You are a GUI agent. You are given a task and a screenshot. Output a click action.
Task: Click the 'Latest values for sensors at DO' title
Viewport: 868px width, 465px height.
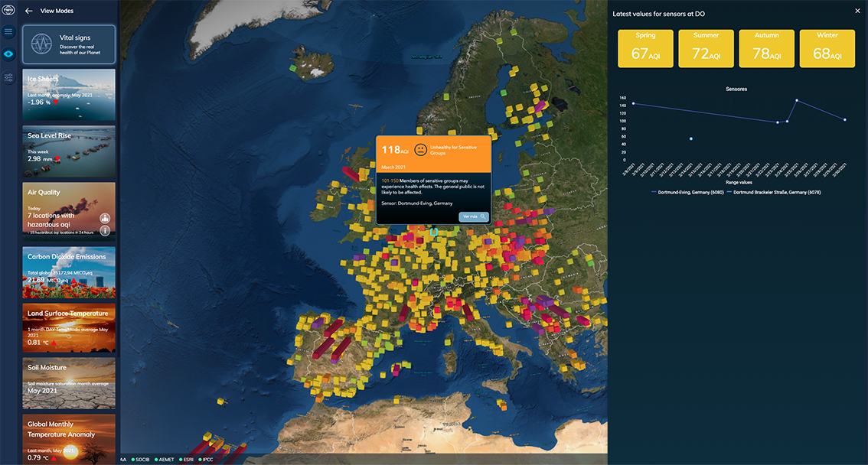[658, 14]
